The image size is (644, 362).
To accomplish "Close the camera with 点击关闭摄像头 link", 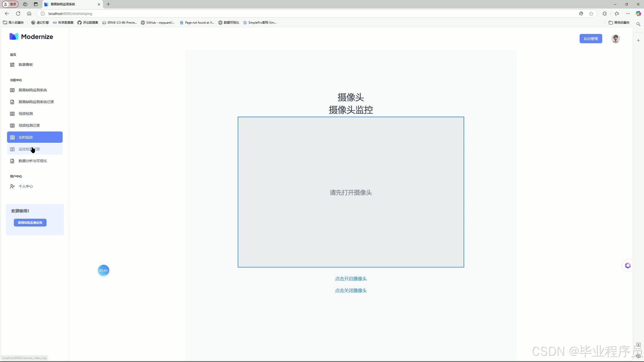I will coord(350,290).
